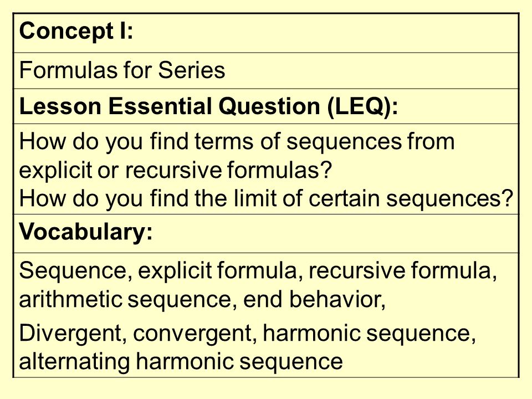532x399 pixels.
Task: Click the text 'explicit or recursive formulas?'
Action: point(175,170)
